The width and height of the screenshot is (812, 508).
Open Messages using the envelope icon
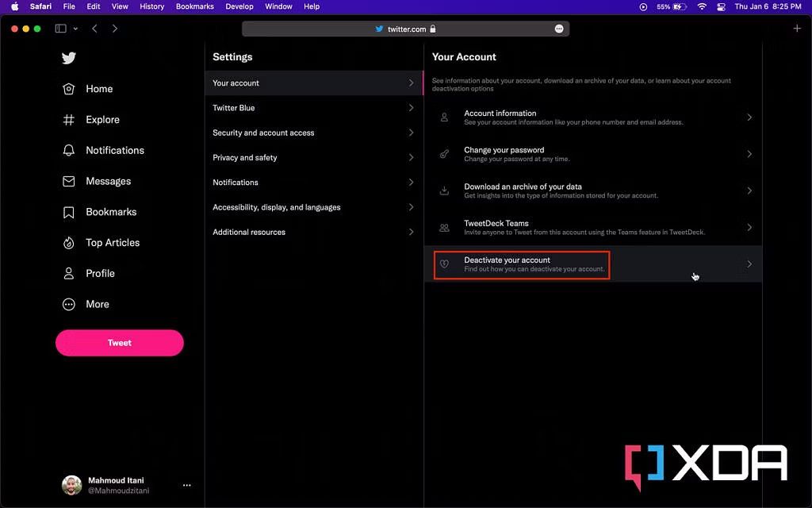click(69, 181)
